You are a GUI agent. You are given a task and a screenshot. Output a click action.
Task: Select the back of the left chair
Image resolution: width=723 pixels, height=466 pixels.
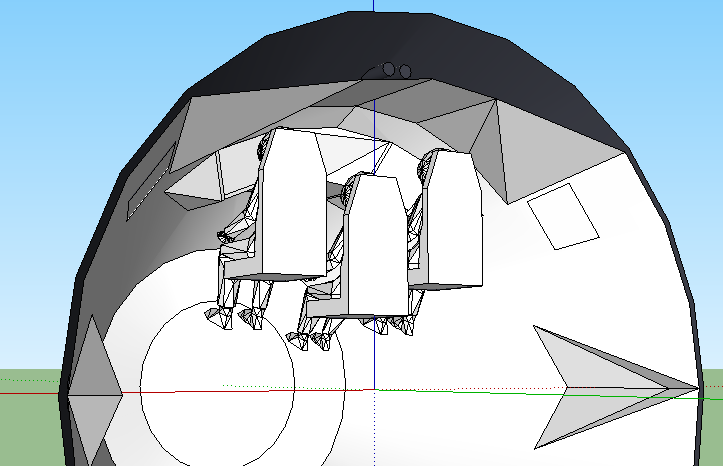pos(294,202)
